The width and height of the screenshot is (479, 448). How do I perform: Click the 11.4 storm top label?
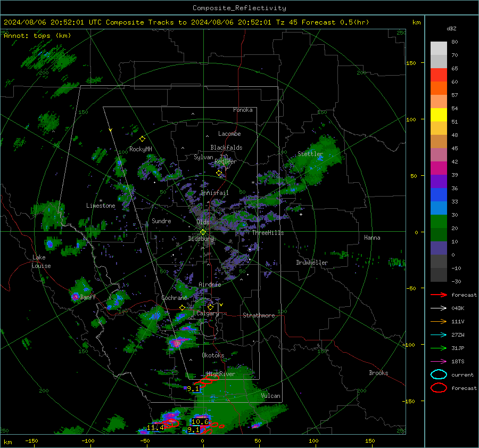(155, 428)
